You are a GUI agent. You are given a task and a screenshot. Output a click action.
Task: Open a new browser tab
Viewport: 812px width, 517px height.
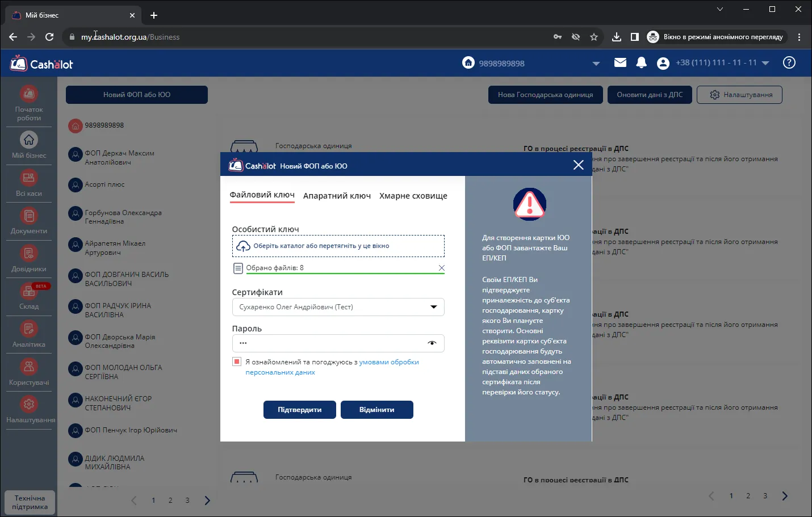coord(154,15)
